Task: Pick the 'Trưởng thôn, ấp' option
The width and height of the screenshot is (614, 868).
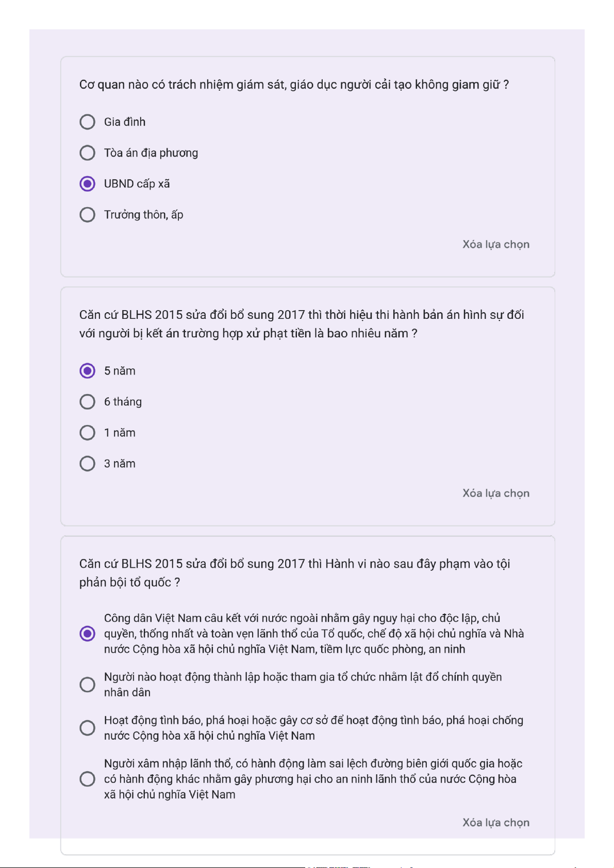Action: click(88, 215)
